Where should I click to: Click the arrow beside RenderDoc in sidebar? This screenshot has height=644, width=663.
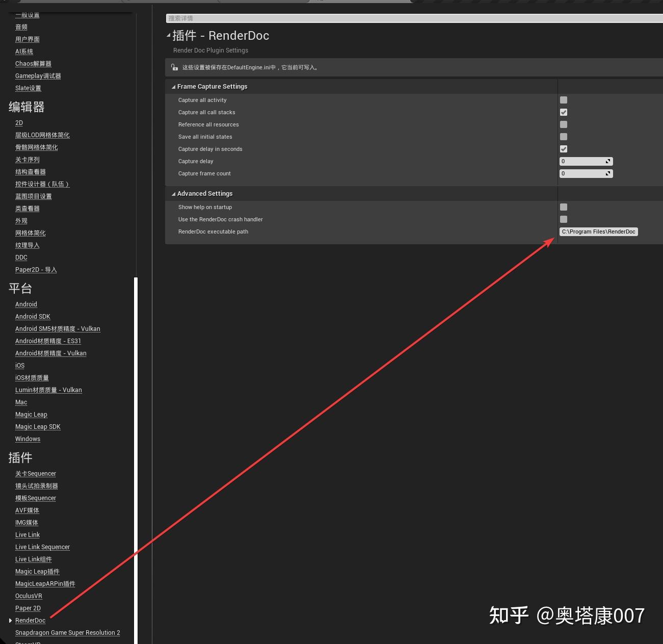pos(10,621)
